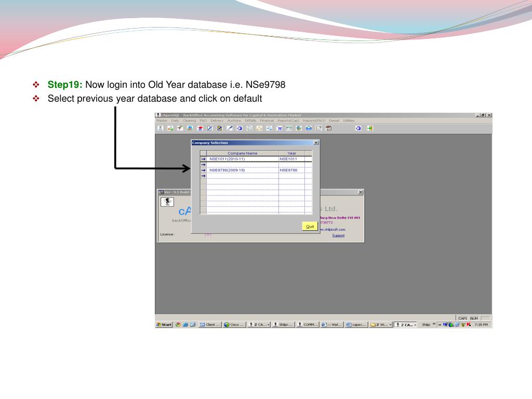532x399 pixels.
Task: Click the refresh icon beside the pen icon
Action: 240,128
